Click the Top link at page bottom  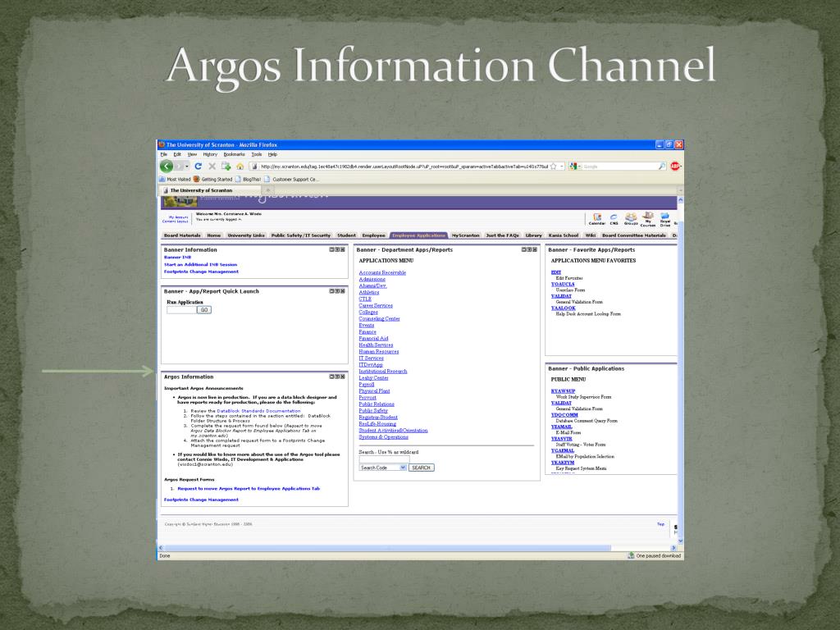click(x=660, y=524)
